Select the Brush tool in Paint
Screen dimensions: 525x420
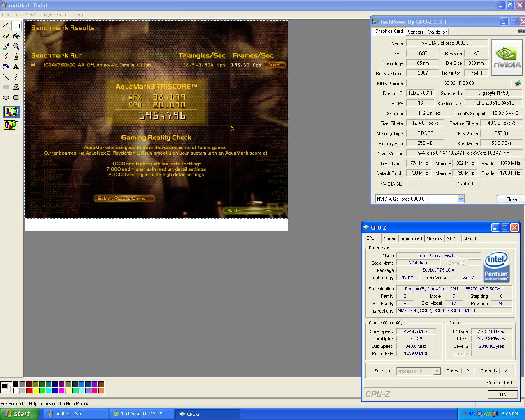[x=16, y=57]
